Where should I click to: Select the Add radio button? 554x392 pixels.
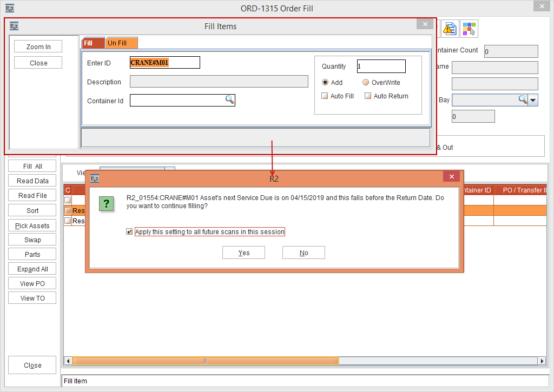[x=325, y=82]
